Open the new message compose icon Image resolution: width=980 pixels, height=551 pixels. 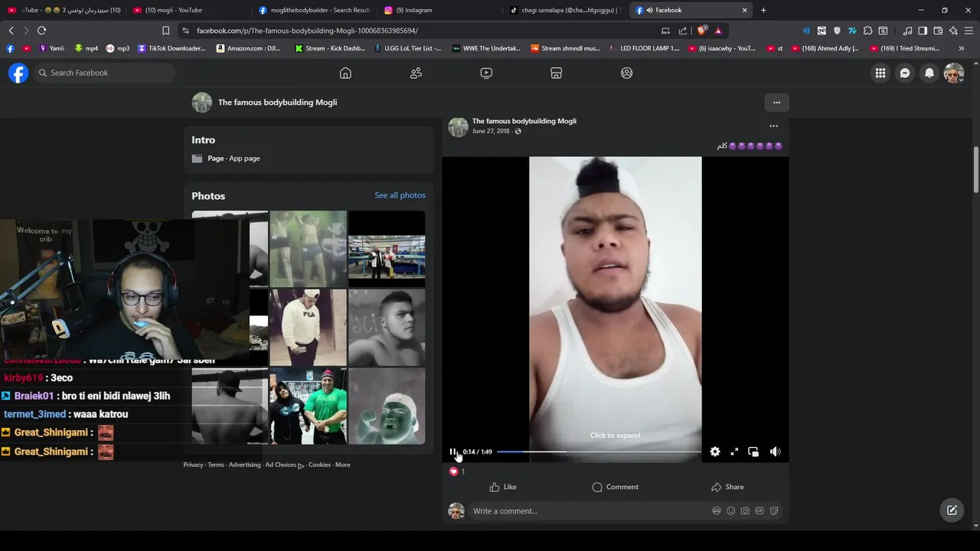point(952,510)
